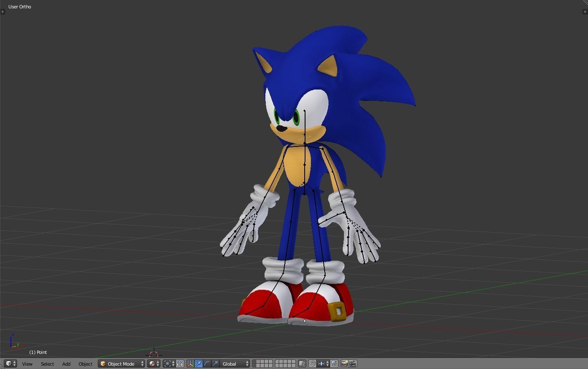Click the User Ortho view label
Screen dimensions: 588x369
point(20,7)
